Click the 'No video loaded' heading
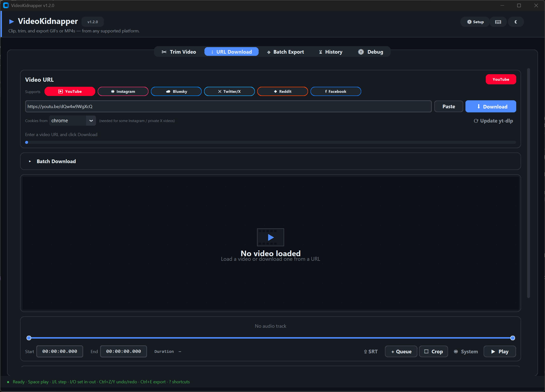This screenshot has height=392, width=545. point(271,253)
